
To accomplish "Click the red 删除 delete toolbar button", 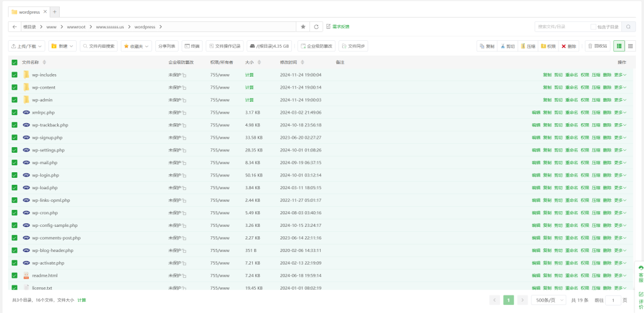I will (569, 47).
